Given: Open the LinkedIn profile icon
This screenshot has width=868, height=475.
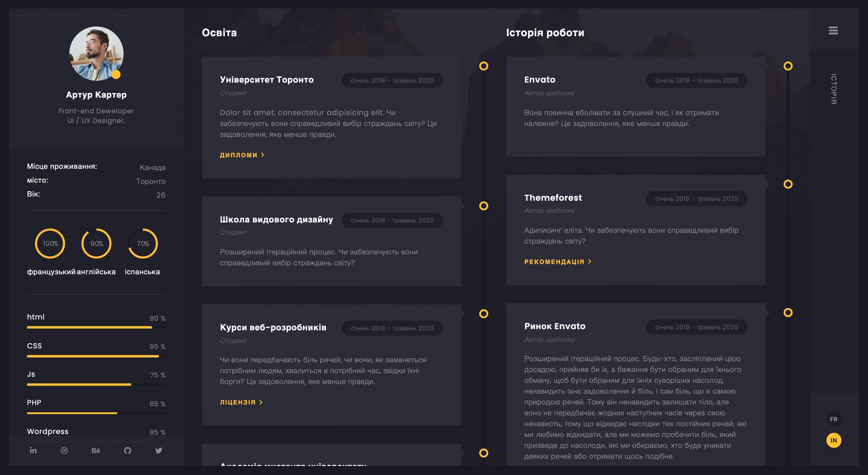Looking at the screenshot, I should point(33,450).
